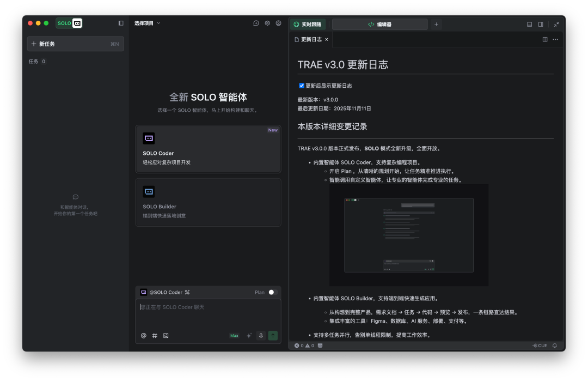
Task: Toggle the Plan mode switch
Action: click(x=272, y=292)
